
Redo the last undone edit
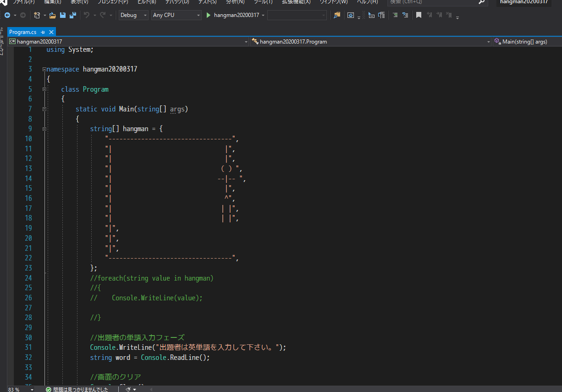(103, 15)
